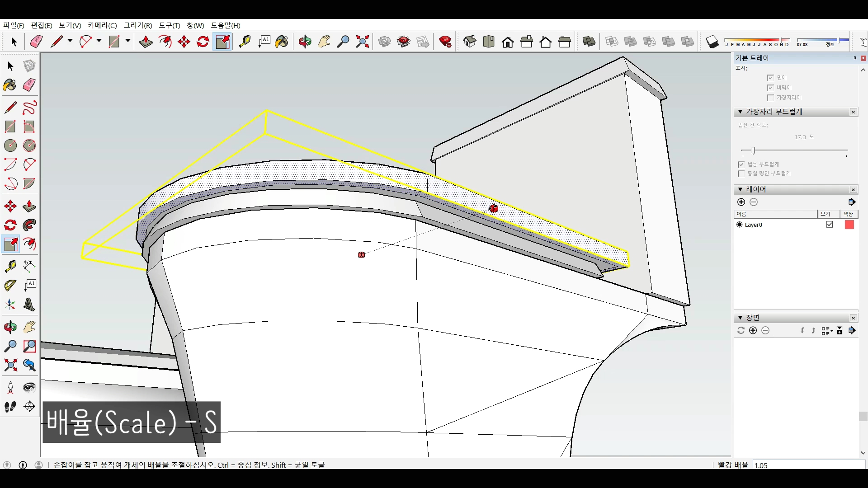868x488 pixels.
Task: Toggle the 법선 부드럽게 checkbox
Action: click(741, 164)
